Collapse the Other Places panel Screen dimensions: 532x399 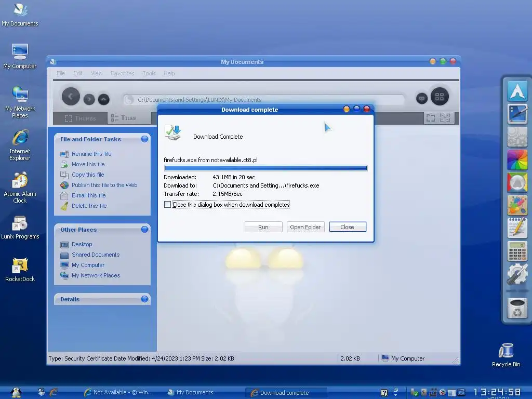(x=144, y=229)
